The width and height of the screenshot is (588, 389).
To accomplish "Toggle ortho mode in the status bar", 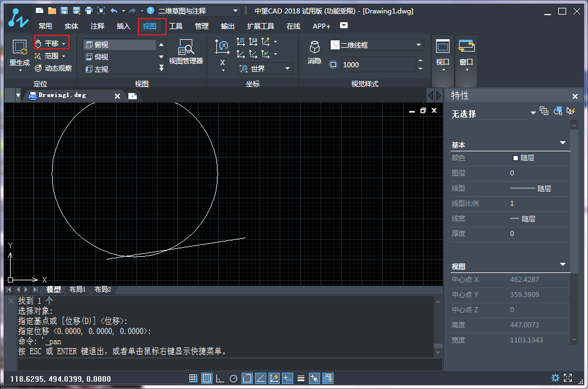I will click(x=220, y=378).
